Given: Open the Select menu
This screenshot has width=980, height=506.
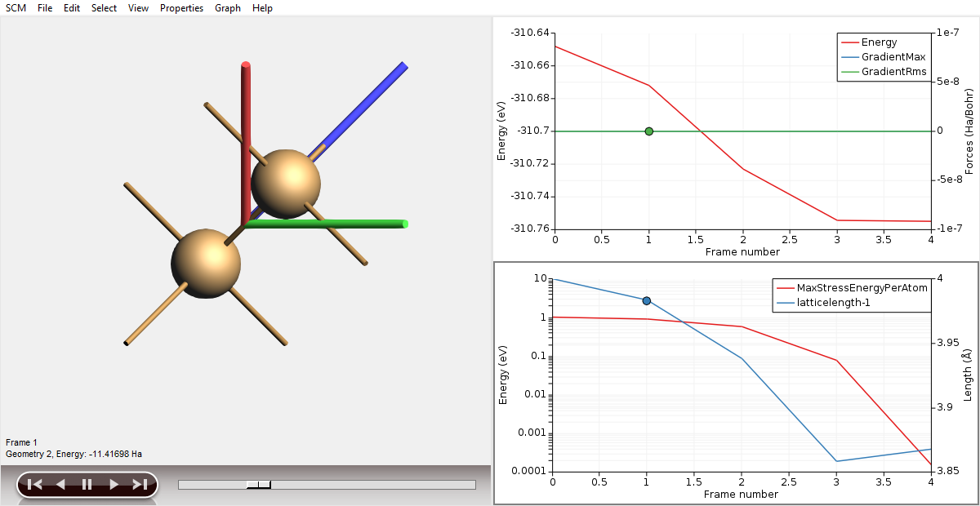Looking at the screenshot, I should (104, 8).
